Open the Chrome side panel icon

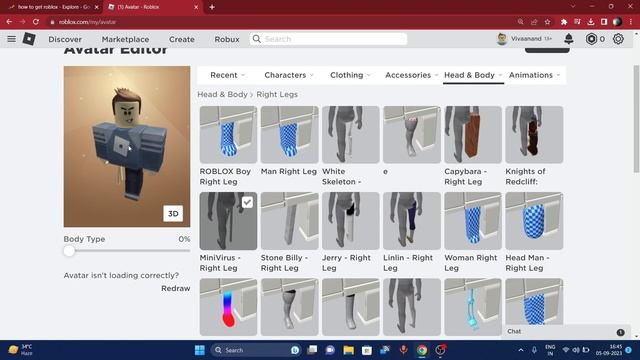604,22
